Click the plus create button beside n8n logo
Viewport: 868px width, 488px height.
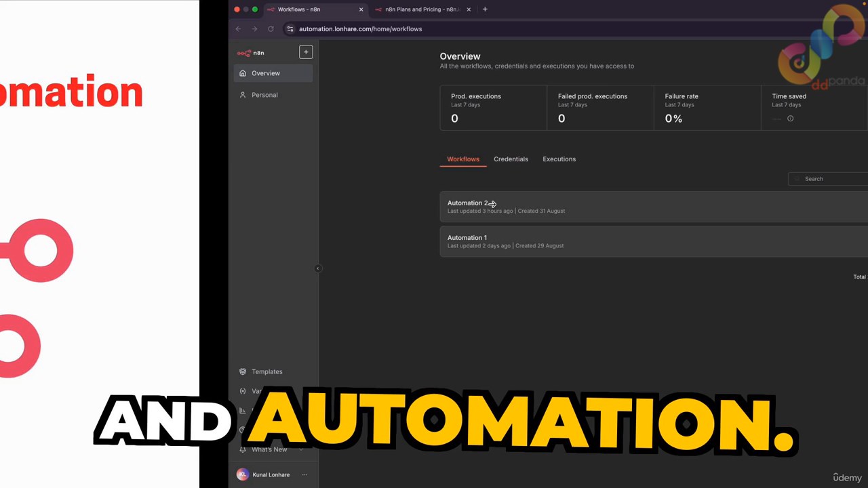pos(306,52)
